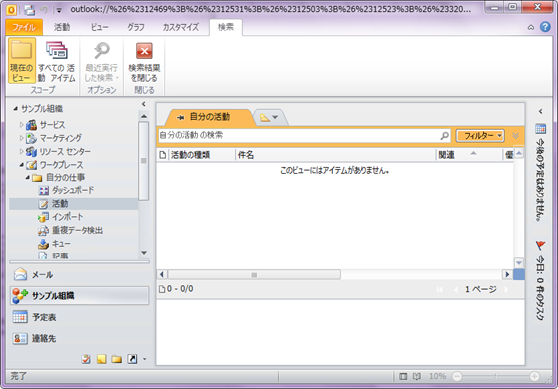Click the サービス folder icon
558x389 pixels.
(x=31, y=125)
